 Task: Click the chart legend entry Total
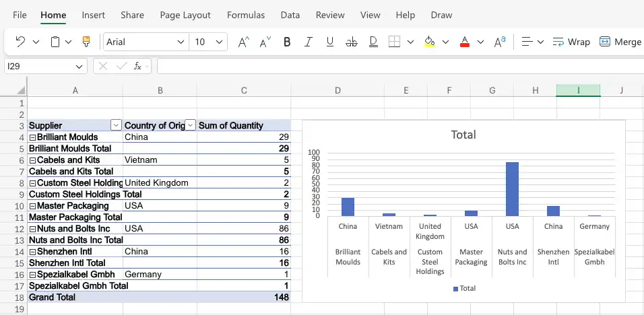pyautogui.click(x=464, y=288)
